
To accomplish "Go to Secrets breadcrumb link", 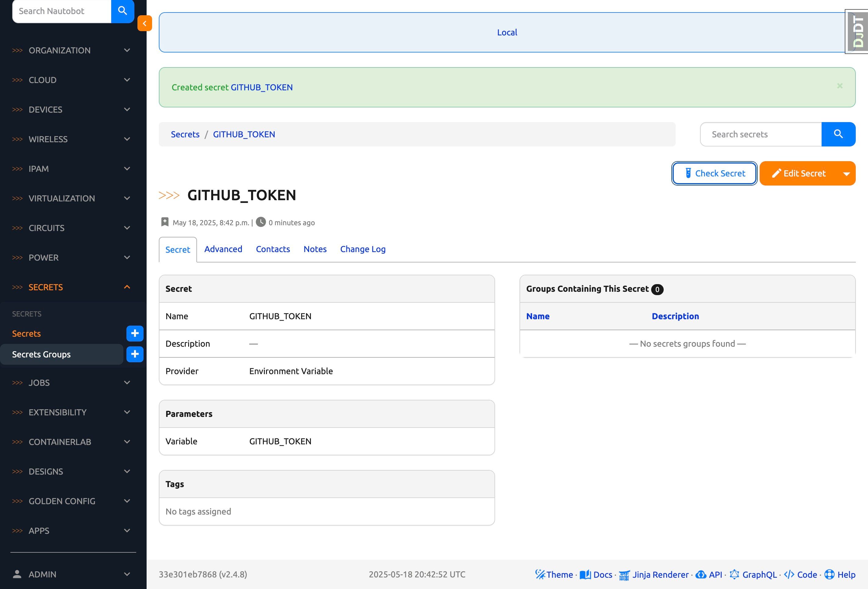I will 185,134.
